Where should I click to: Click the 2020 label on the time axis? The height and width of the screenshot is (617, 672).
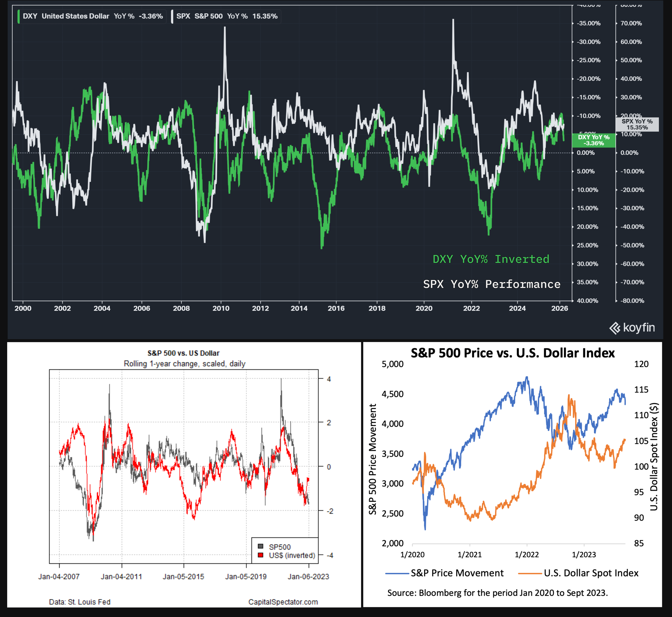424,308
